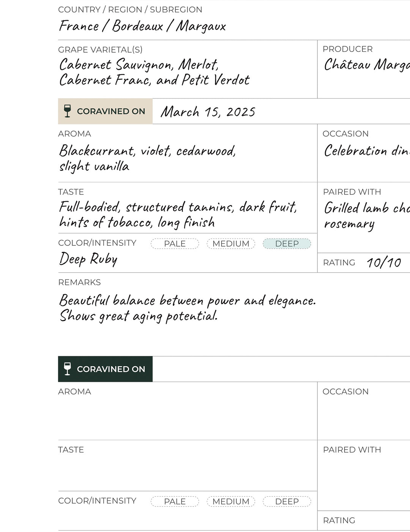Edit the France / Bordeaux / Margaux region field

pyautogui.click(x=142, y=26)
